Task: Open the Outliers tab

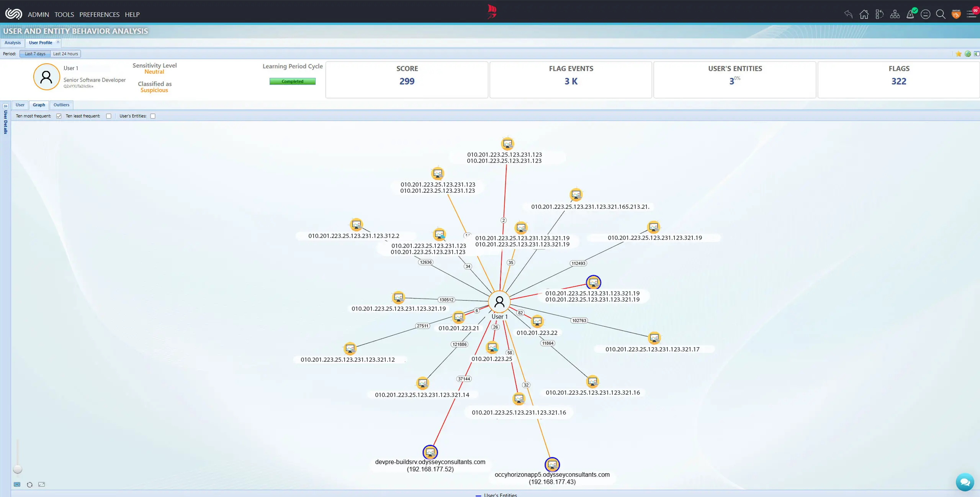Action: 61,105
